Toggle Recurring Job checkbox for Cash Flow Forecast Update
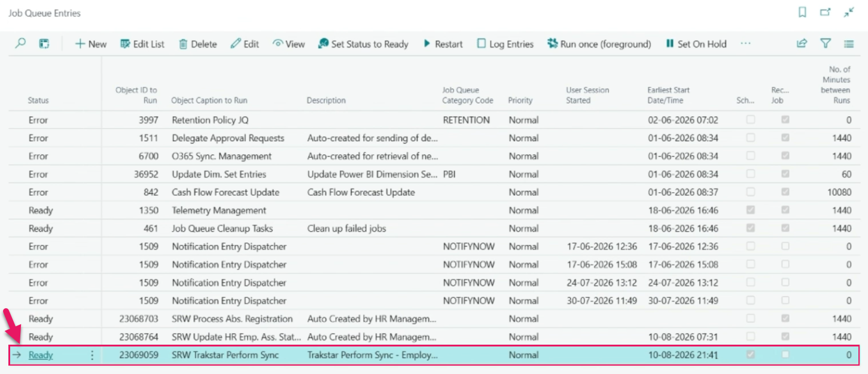This screenshot has height=374, width=868. pyautogui.click(x=785, y=193)
